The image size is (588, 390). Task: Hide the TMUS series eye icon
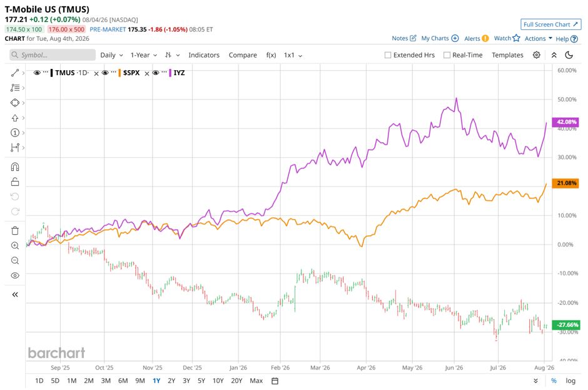[37, 73]
